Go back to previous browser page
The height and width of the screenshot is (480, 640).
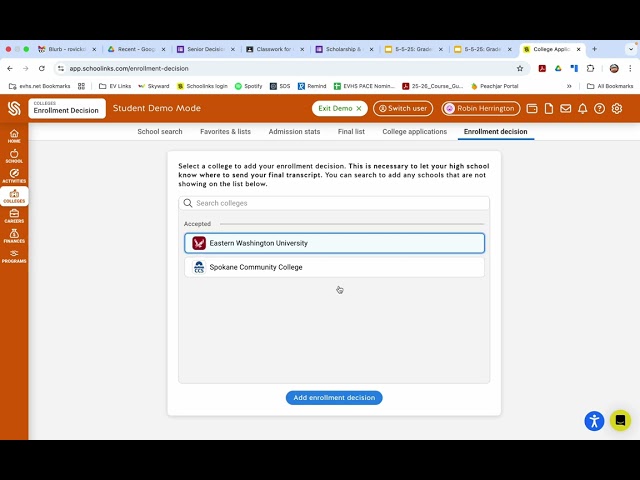10,69
